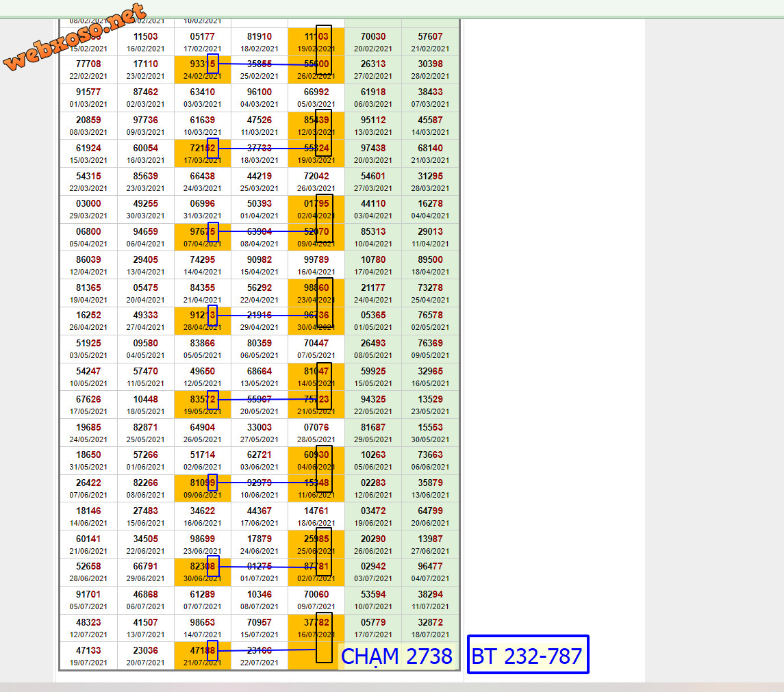Select result 47188 dated 21/07/2021

tap(202, 656)
